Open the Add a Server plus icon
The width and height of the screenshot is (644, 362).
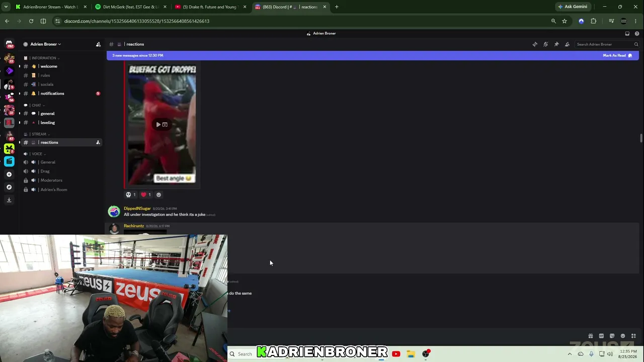click(x=9, y=174)
